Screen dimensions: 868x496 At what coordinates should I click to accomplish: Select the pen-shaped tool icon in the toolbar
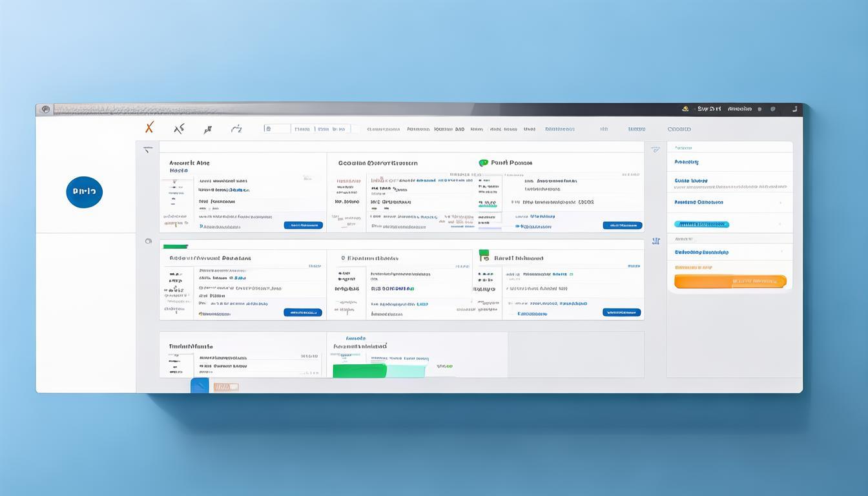(x=208, y=129)
